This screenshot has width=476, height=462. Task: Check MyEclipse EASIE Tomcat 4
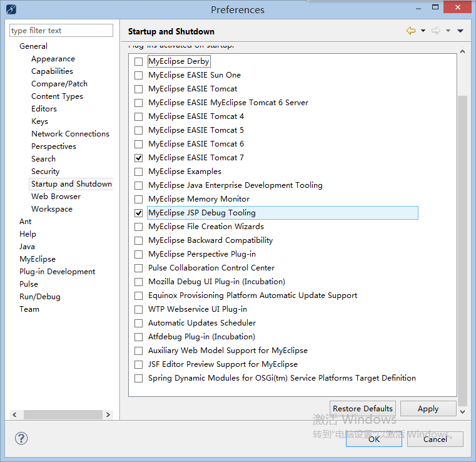coord(138,116)
